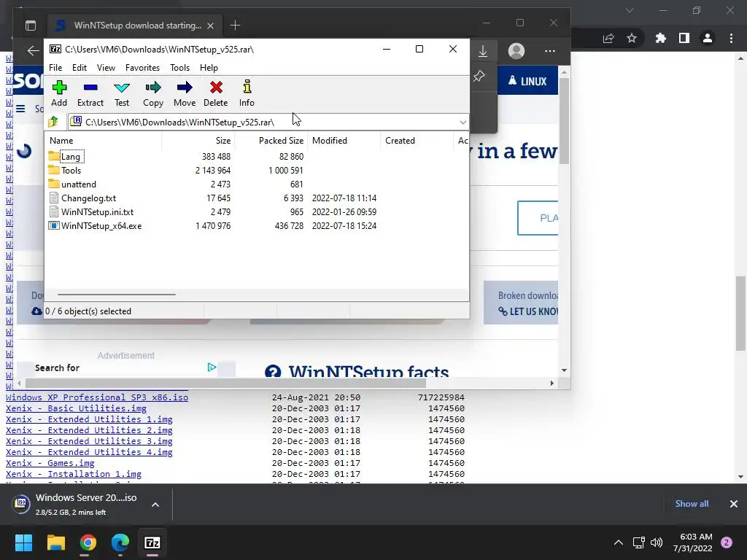The image size is (747, 560).
Task: Click the Add toolbar icon in 7-Zip
Action: 59,93
